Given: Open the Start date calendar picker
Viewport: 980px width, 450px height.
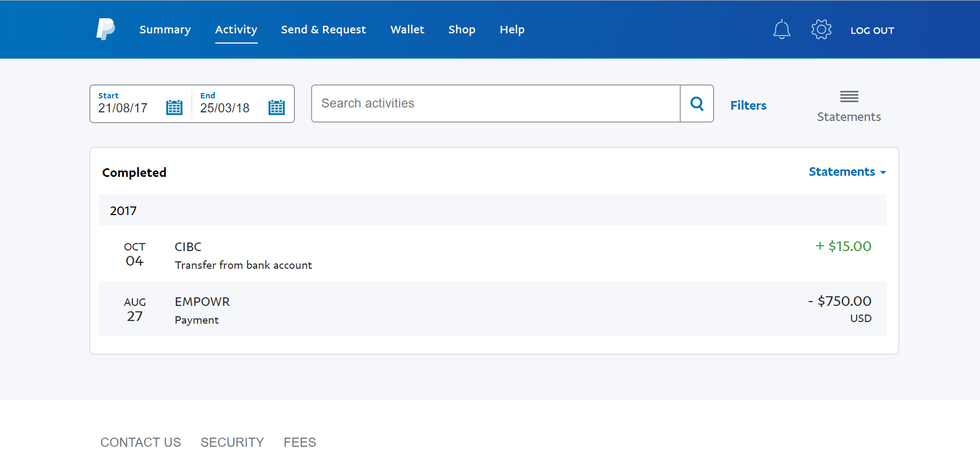Looking at the screenshot, I should [174, 108].
